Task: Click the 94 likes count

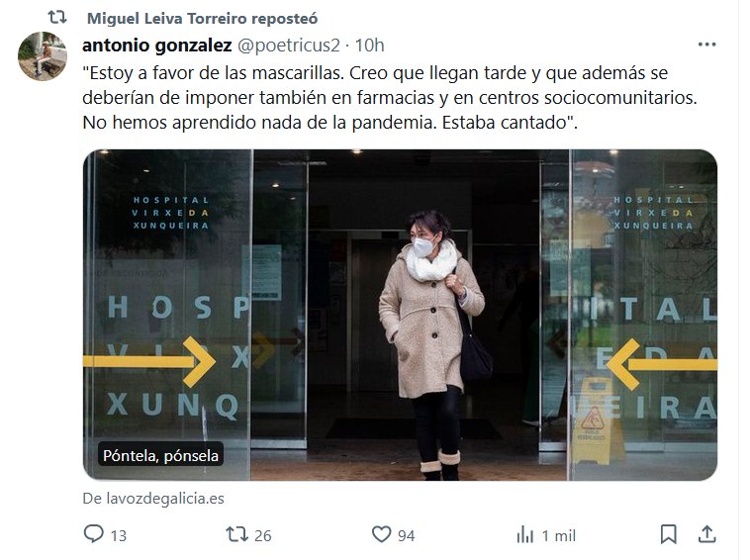Action: tap(406, 535)
